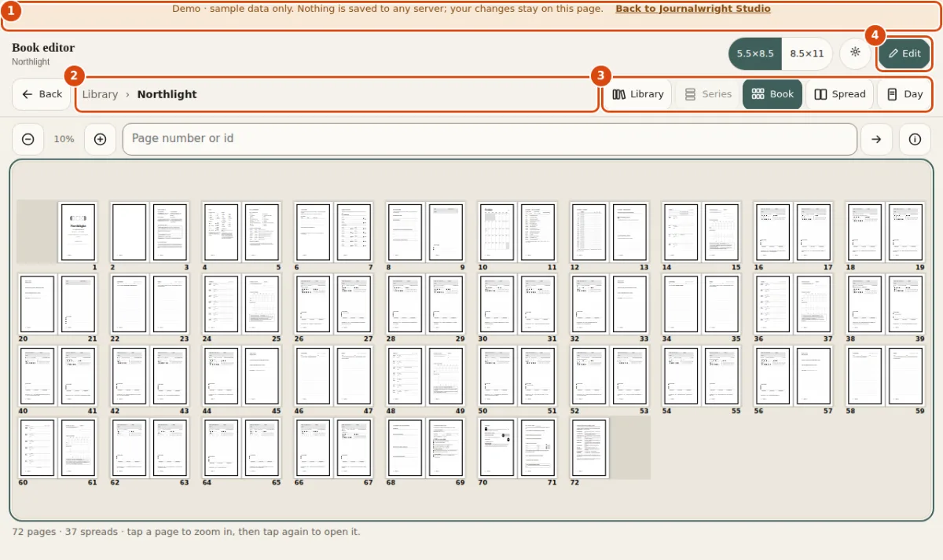Open page 49 thumbnail

tap(446, 376)
